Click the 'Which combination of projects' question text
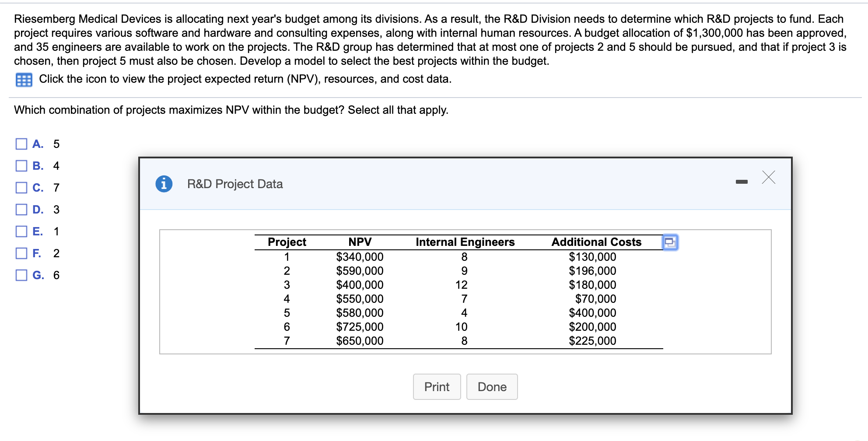 [x=231, y=110]
